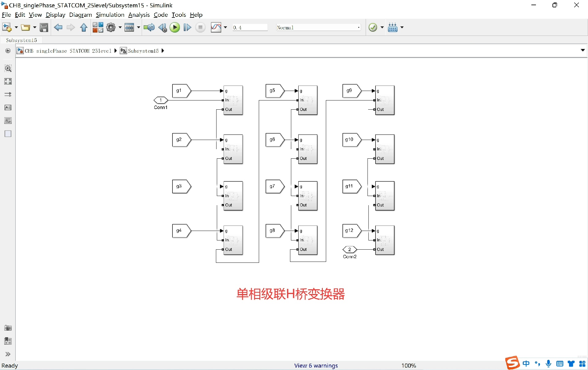Click the Save model icon

44,28
